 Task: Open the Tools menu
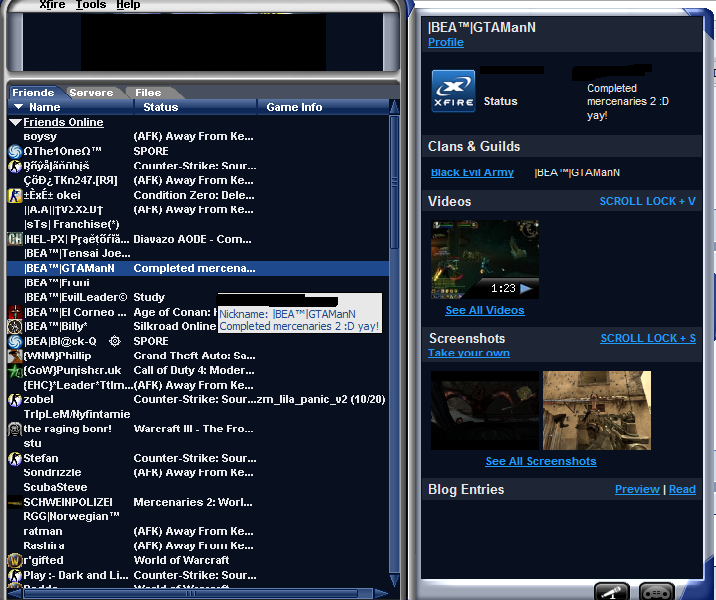[x=90, y=5]
